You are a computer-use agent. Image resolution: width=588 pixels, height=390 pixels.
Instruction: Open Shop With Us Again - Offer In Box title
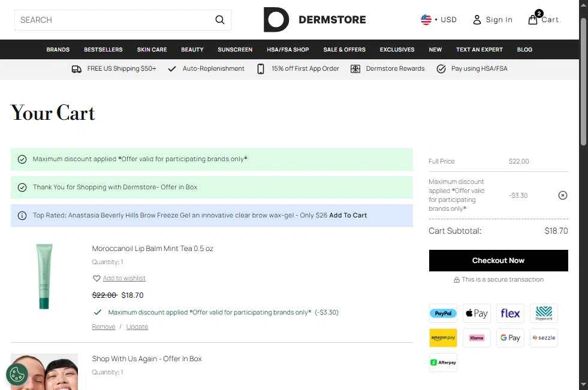tap(147, 358)
